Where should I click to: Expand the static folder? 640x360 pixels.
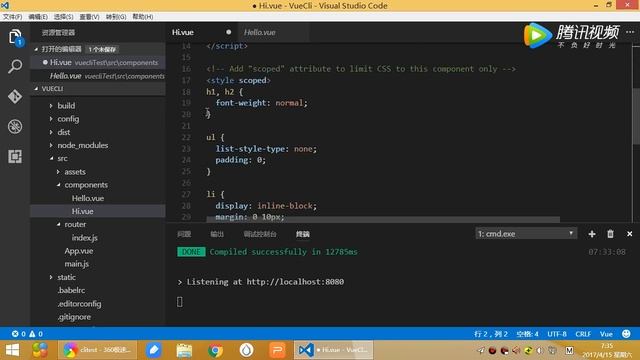(66, 277)
